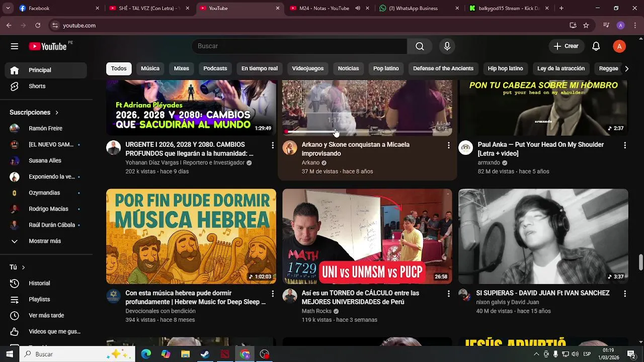The width and height of the screenshot is (644, 362).
Task: Click the search magnifier button
Action: (x=420, y=46)
